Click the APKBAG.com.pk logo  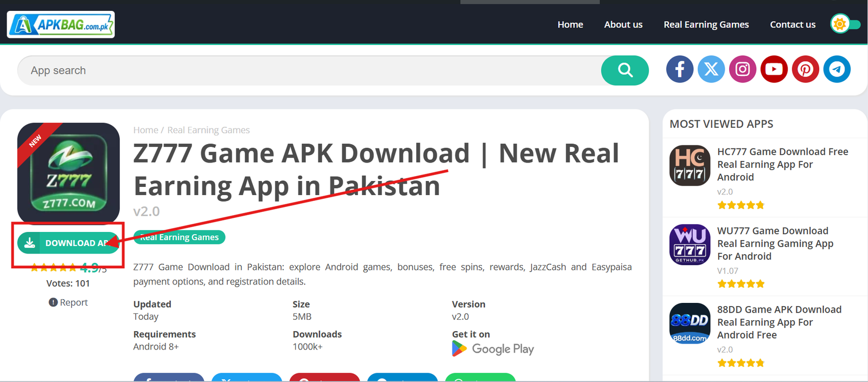coord(61,24)
